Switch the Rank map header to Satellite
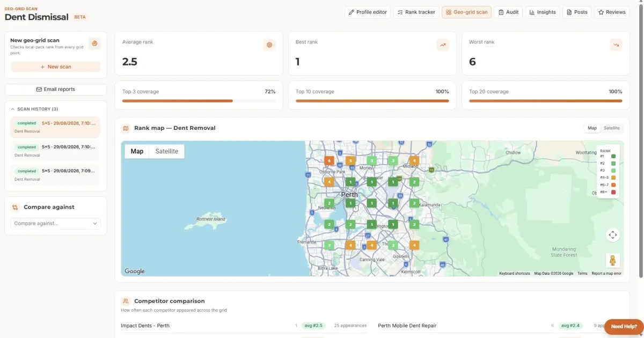This screenshot has width=644, height=338. click(612, 128)
